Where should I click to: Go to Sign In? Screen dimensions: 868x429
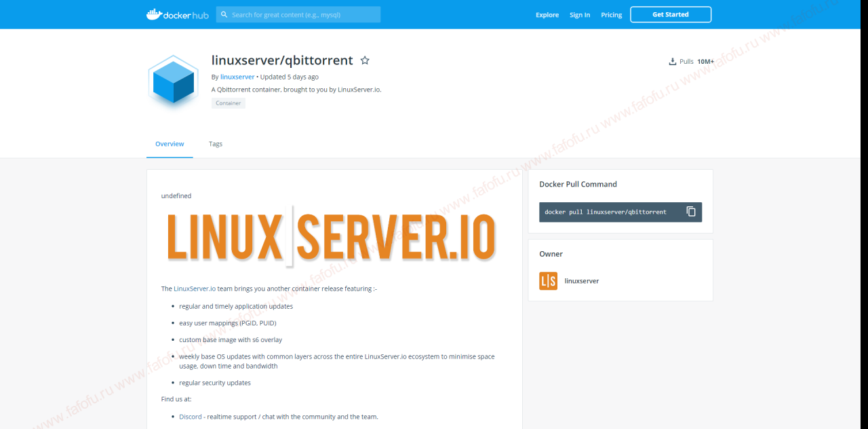click(x=580, y=15)
